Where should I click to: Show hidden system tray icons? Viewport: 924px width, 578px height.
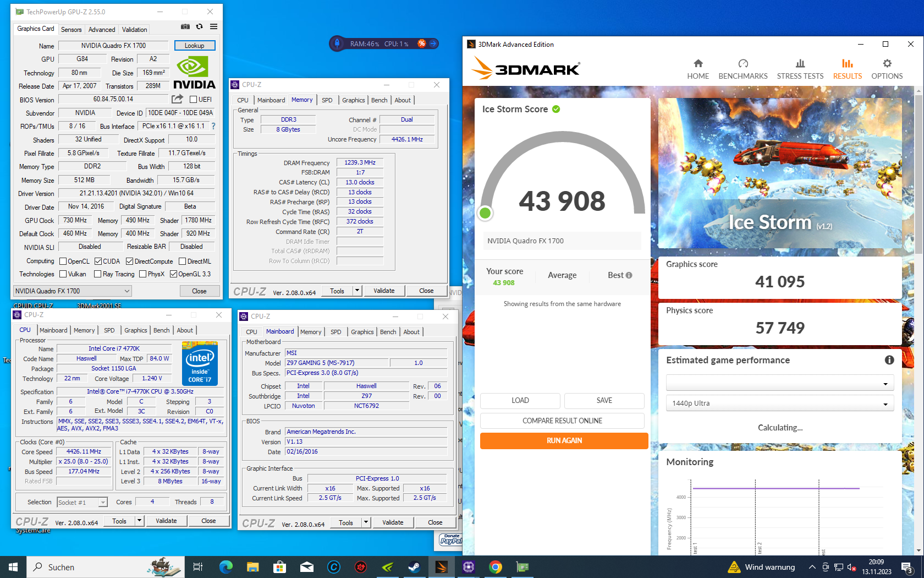[812, 567]
